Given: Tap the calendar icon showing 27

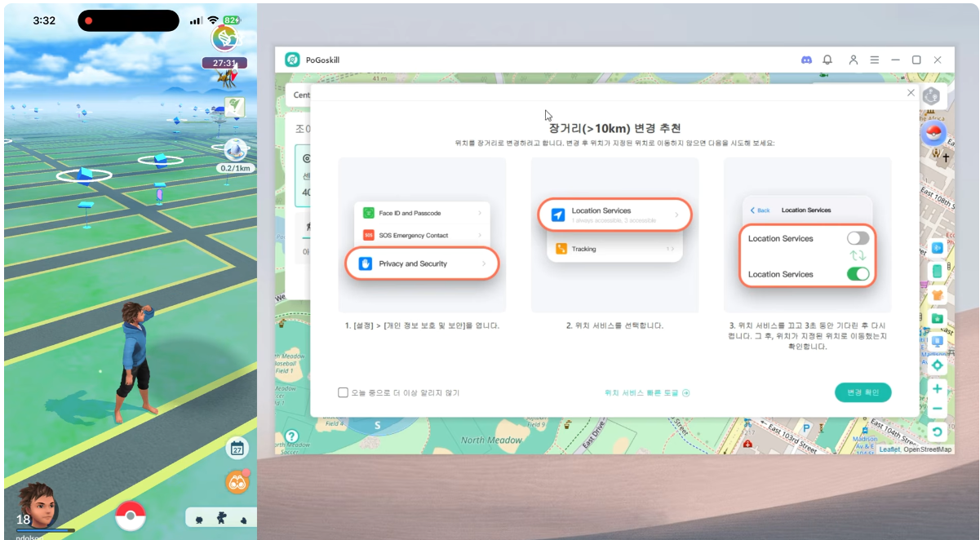Looking at the screenshot, I should (237, 448).
